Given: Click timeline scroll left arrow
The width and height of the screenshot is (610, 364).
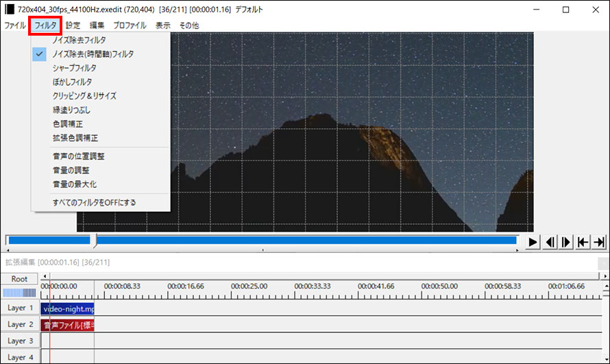Looking at the screenshot, I should tap(45, 276).
